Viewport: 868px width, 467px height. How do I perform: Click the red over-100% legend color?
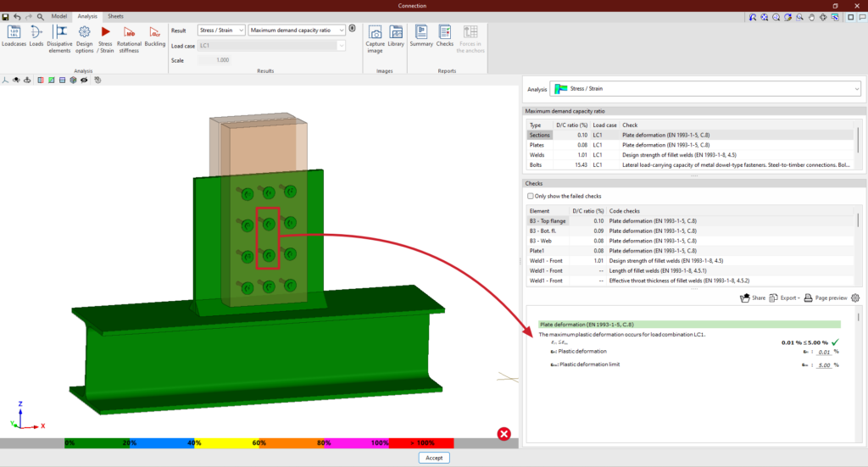click(421, 443)
